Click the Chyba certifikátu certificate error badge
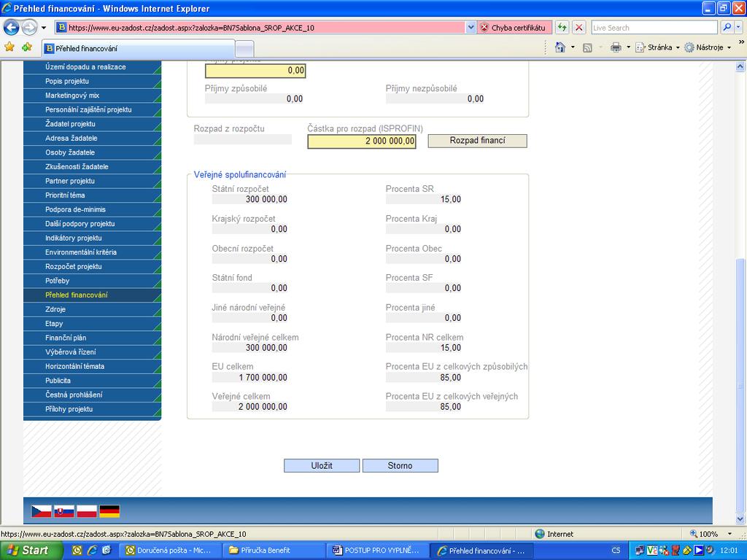This screenshot has width=747, height=560. [x=514, y=28]
